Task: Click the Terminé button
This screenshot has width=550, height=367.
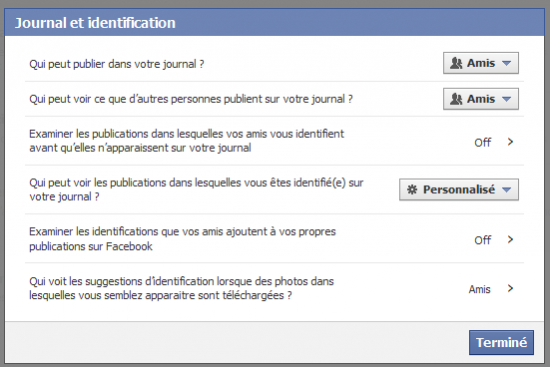Action: coord(501,342)
